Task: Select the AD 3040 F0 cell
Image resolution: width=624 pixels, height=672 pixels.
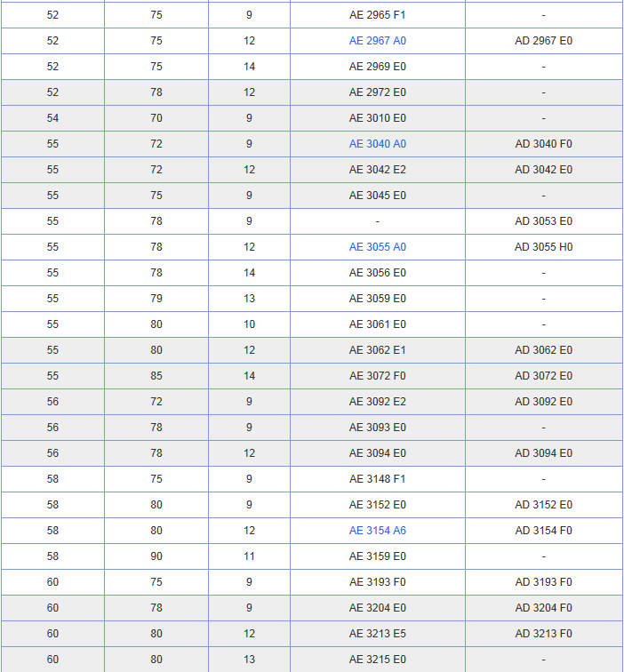Action: [x=543, y=144]
